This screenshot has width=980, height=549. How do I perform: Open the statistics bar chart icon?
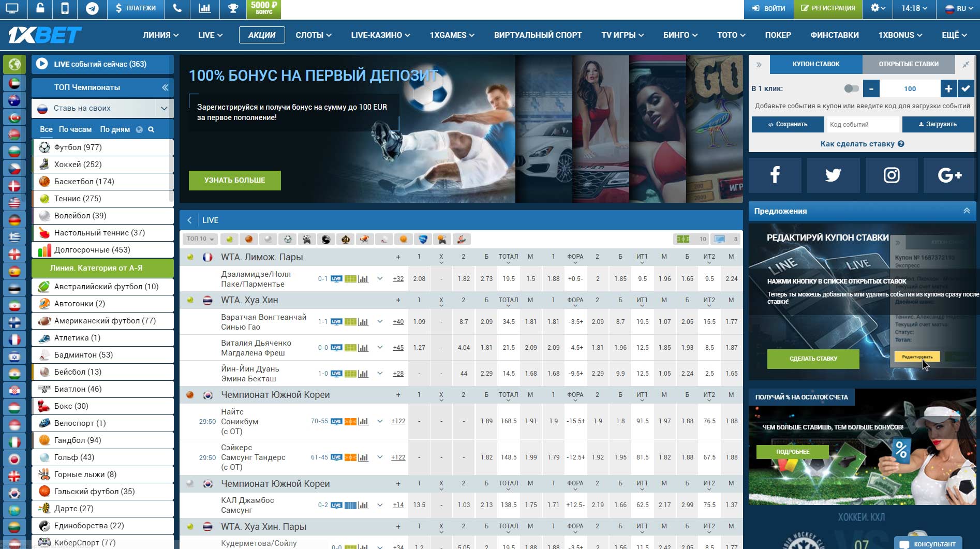(x=205, y=9)
